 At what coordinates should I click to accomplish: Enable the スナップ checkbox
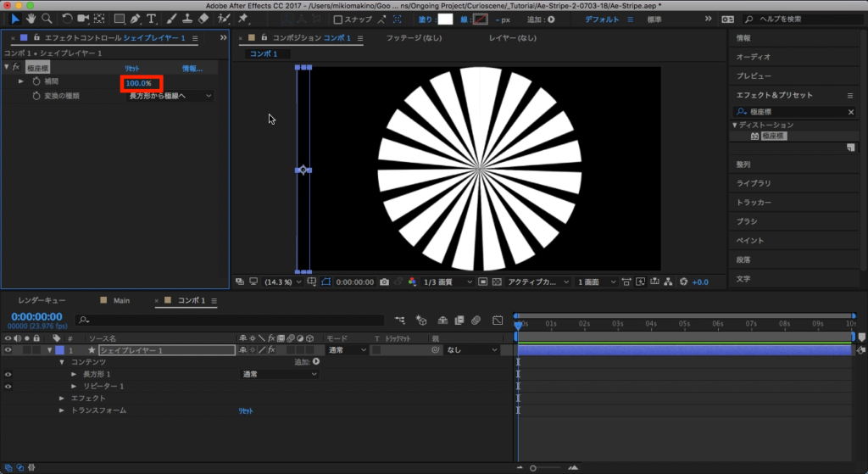tap(338, 20)
